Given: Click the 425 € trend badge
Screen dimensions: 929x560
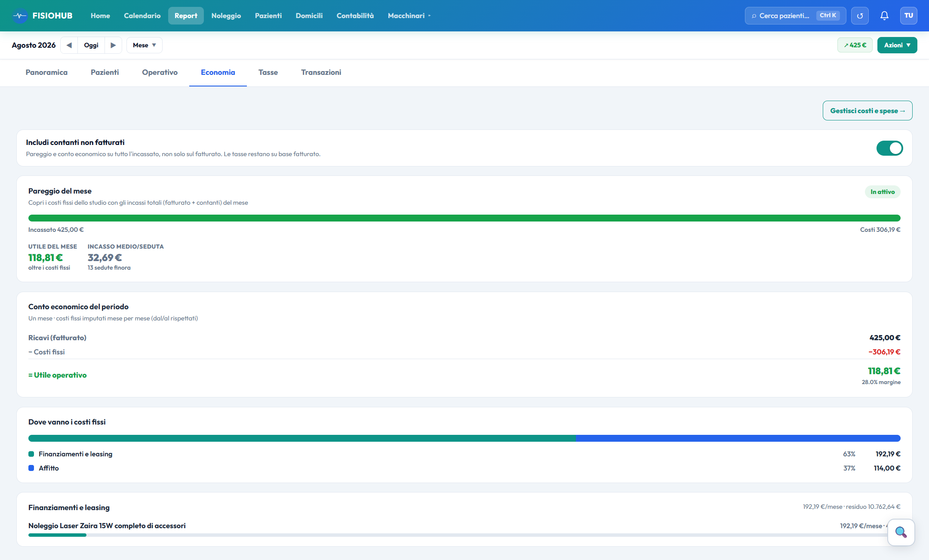Looking at the screenshot, I should pyautogui.click(x=855, y=45).
